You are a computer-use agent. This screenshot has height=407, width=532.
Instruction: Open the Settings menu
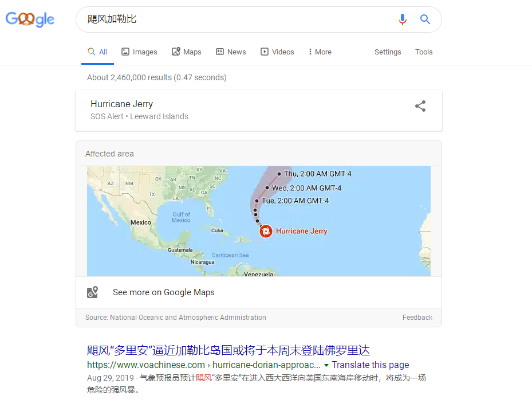coord(388,52)
